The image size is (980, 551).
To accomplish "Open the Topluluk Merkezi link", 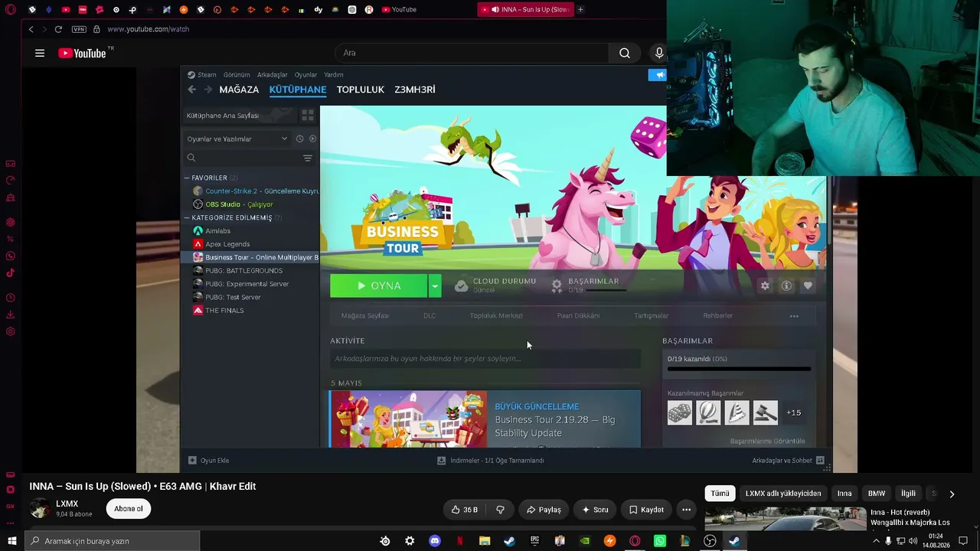I will pos(496,315).
